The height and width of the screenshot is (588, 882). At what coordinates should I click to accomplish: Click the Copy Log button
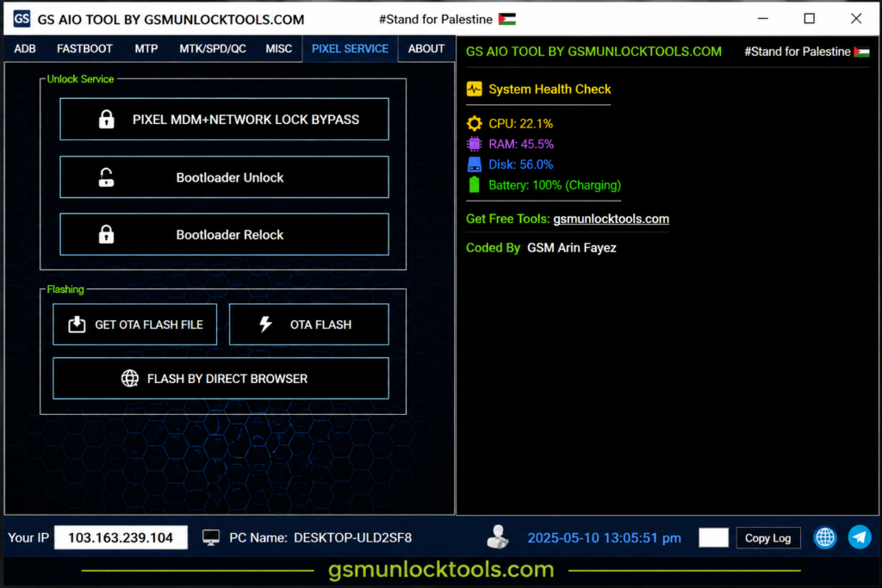(767, 538)
